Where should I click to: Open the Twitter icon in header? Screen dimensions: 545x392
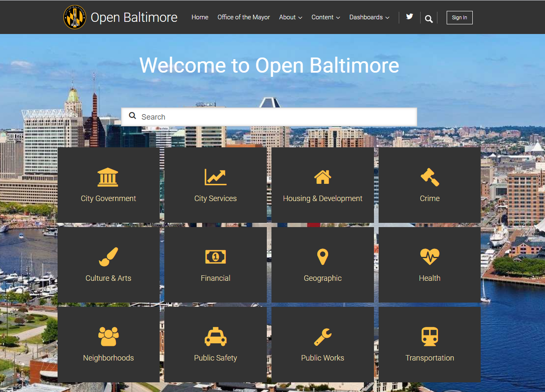[409, 17]
